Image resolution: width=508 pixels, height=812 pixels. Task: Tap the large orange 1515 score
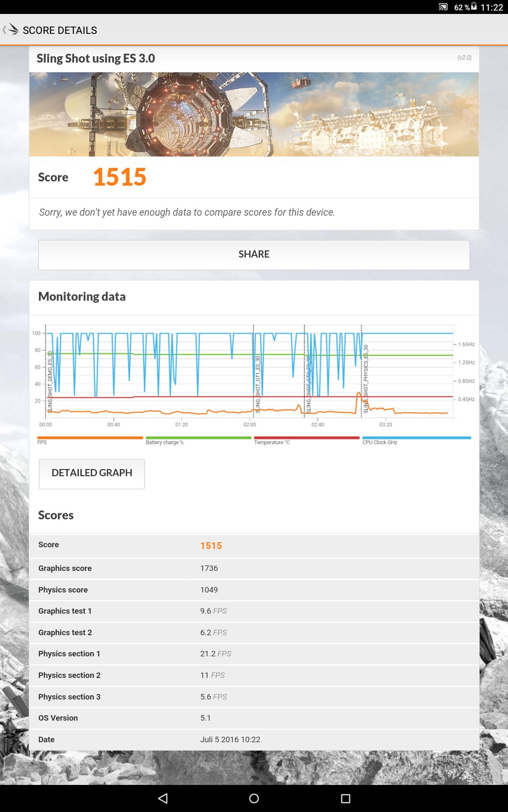[120, 177]
